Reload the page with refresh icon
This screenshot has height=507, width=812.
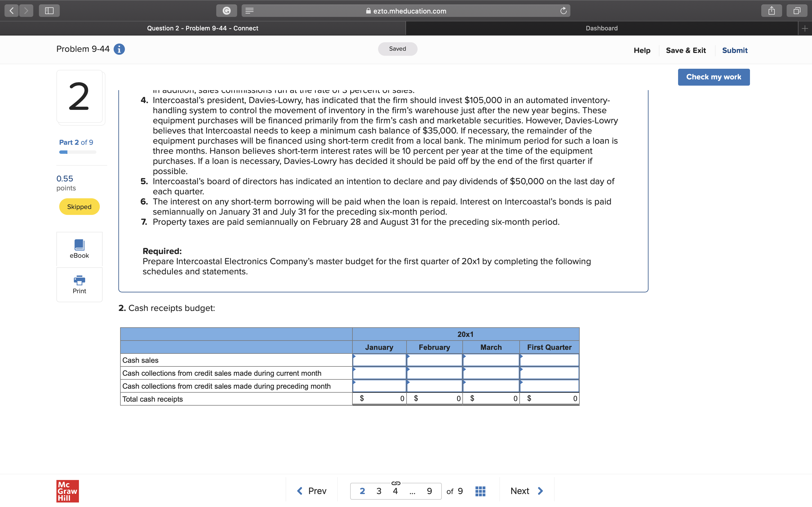pos(563,11)
